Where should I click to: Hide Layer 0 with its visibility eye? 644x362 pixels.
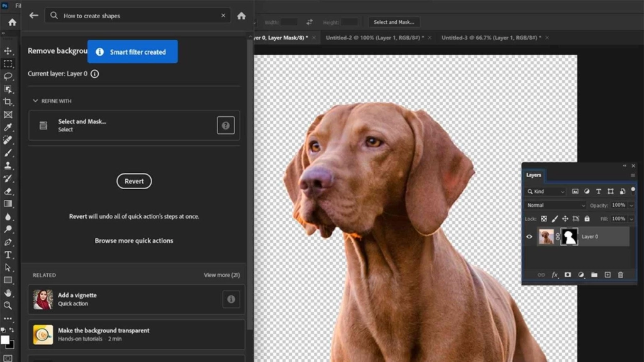(x=529, y=237)
